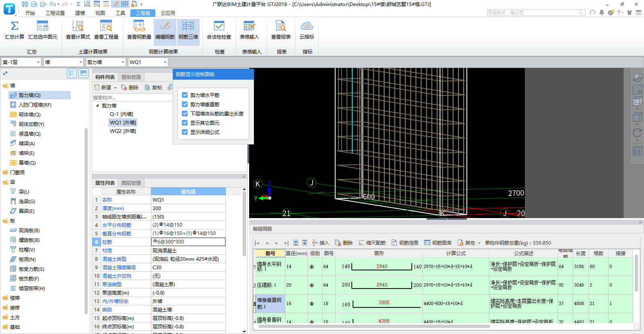Screen dimensions: 644x334
Task: Expand 楼梯 folder in navigation tree
Action: [x=5, y=298]
